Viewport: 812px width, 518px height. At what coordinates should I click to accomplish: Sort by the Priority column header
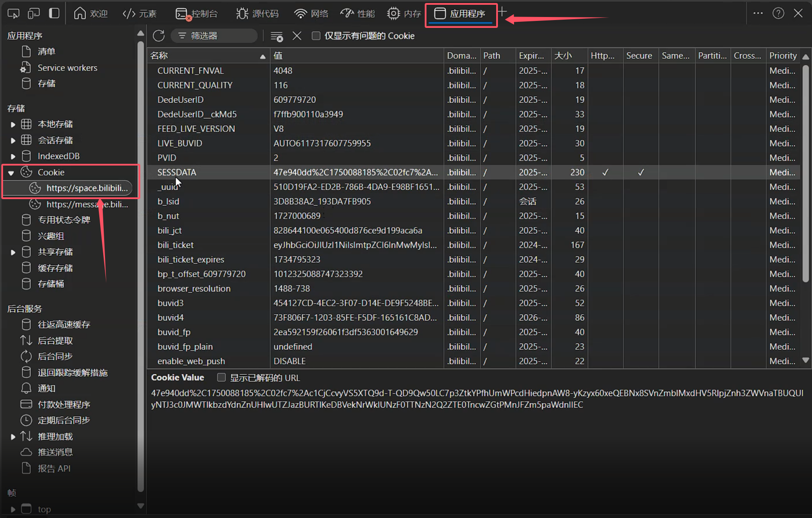(x=783, y=55)
